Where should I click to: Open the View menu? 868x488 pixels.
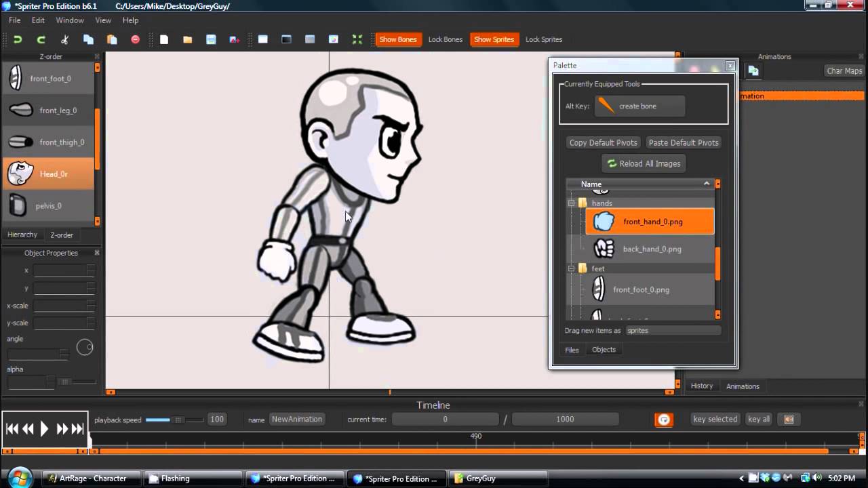(x=103, y=20)
